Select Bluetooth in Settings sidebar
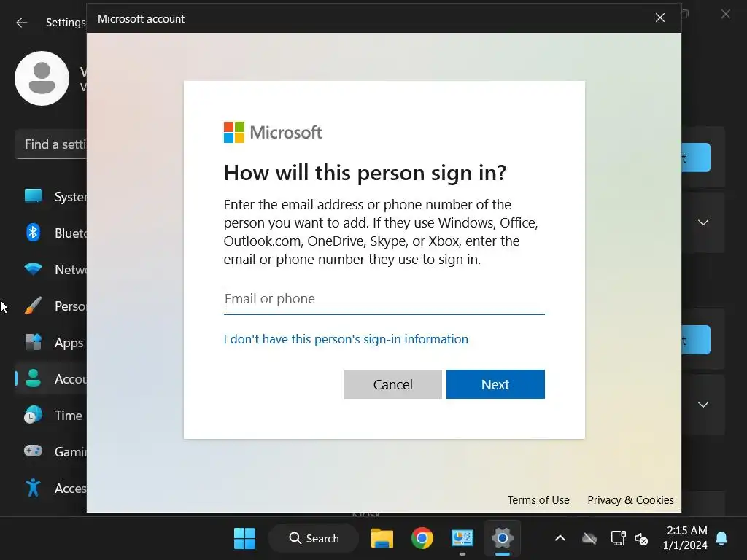Viewport: 747px width, 560px height. pos(51,233)
